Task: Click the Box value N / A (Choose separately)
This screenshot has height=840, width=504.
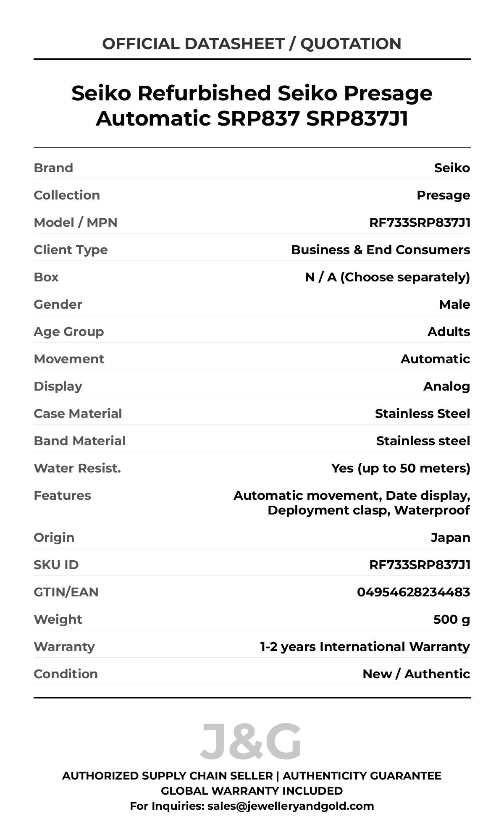Action: pyautogui.click(x=387, y=277)
